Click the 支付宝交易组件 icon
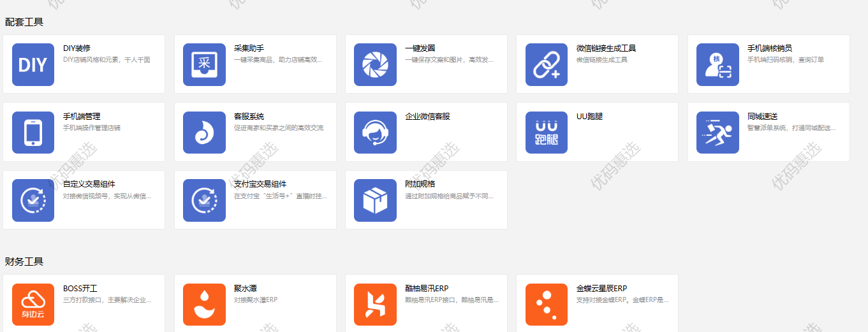This screenshot has height=332, width=868. click(x=204, y=200)
